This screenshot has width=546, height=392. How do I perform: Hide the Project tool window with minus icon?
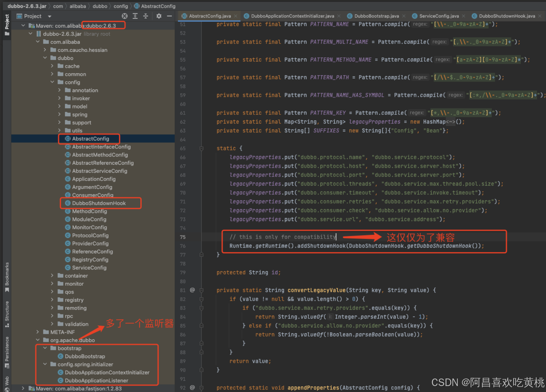pyautogui.click(x=169, y=16)
